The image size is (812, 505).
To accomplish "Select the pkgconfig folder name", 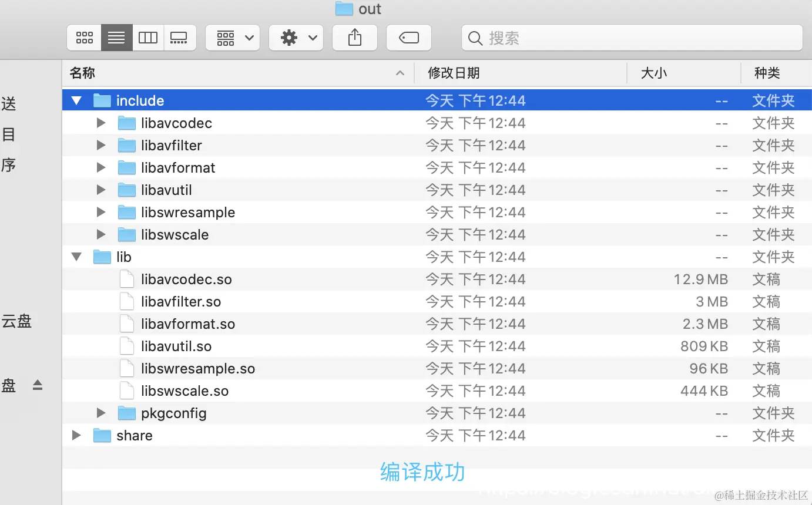I will 174,413.
